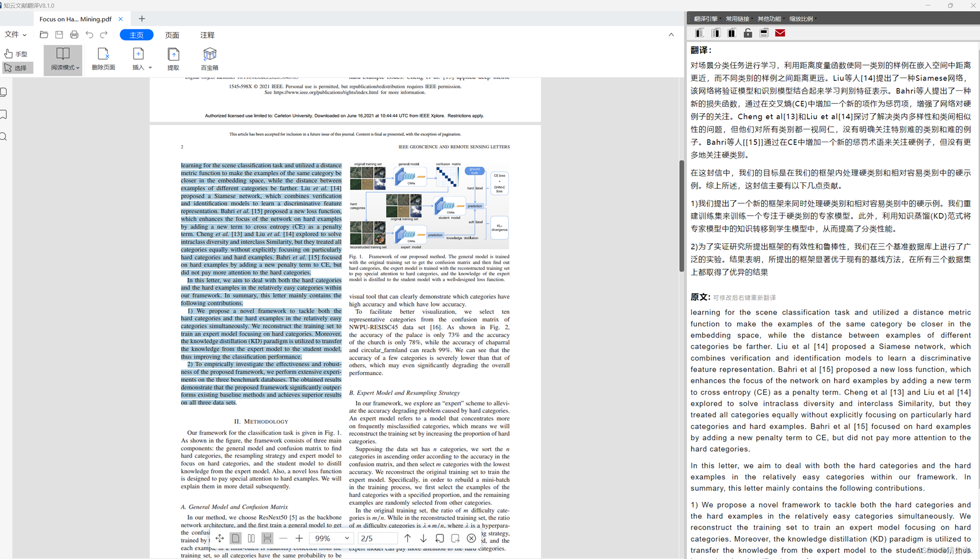Click the 删除页面 delete page icon

pos(103,59)
